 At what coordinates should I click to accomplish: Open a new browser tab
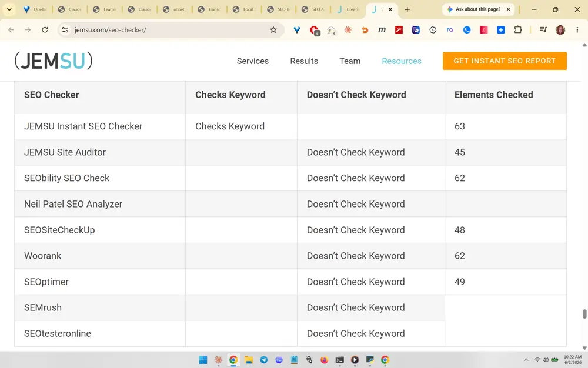coord(407,9)
